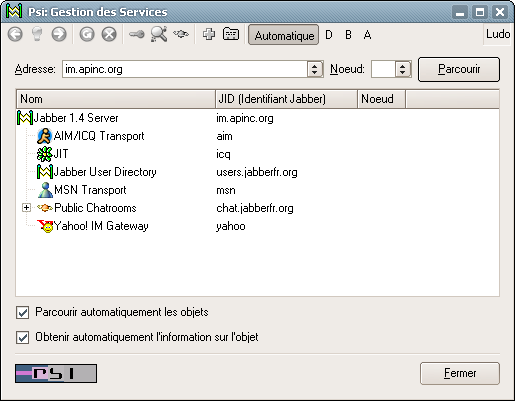Image resolution: width=515 pixels, height=401 pixels.
Task: Click the planet Join chatroom icon
Action: tap(181, 34)
